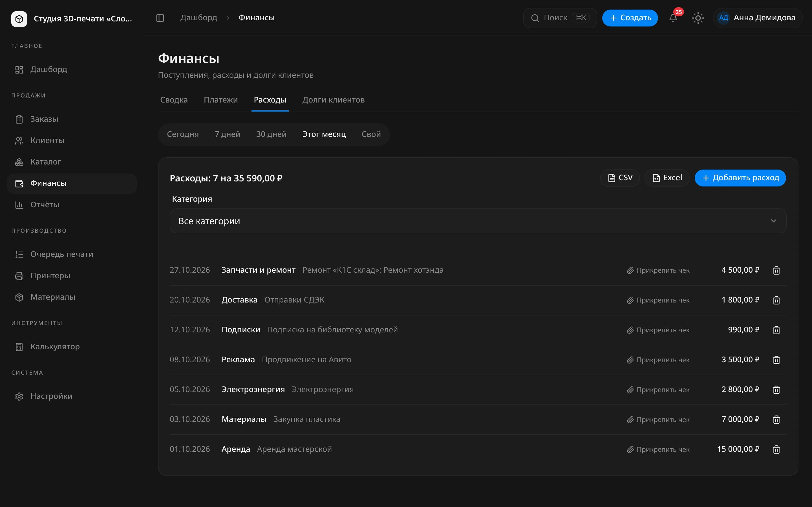812x507 pixels.
Task: Click the Добавить расход button
Action: tap(740, 178)
